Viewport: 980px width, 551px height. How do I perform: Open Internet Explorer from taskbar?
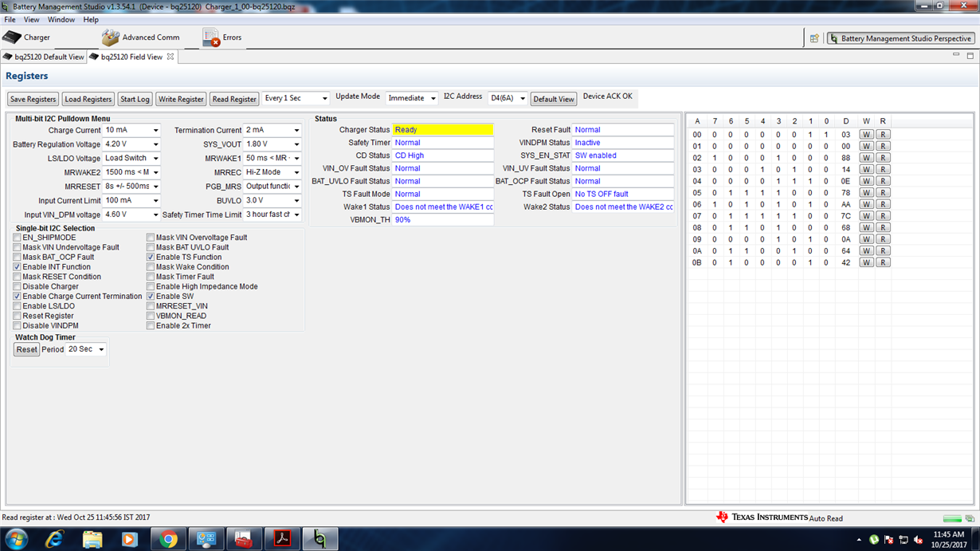pyautogui.click(x=55, y=539)
